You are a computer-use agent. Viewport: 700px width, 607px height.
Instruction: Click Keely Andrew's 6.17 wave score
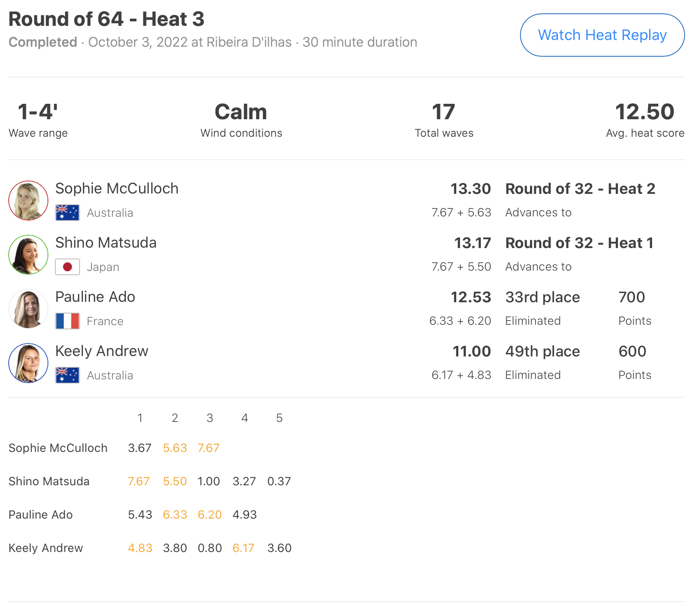tap(243, 548)
